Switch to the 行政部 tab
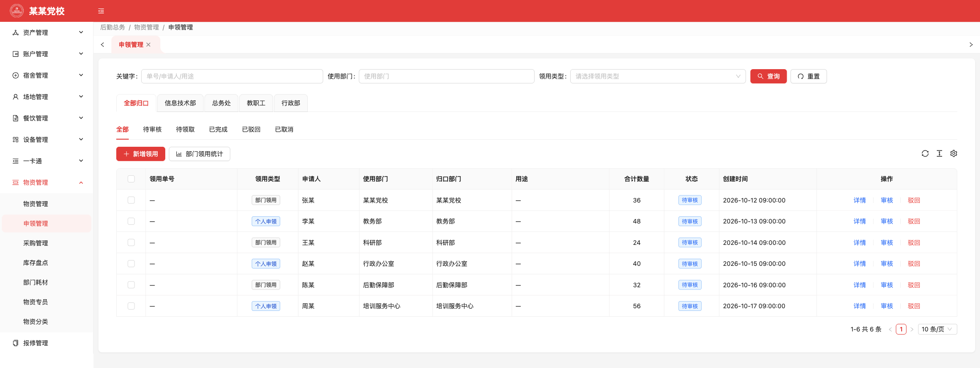 pyautogui.click(x=291, y=103)
